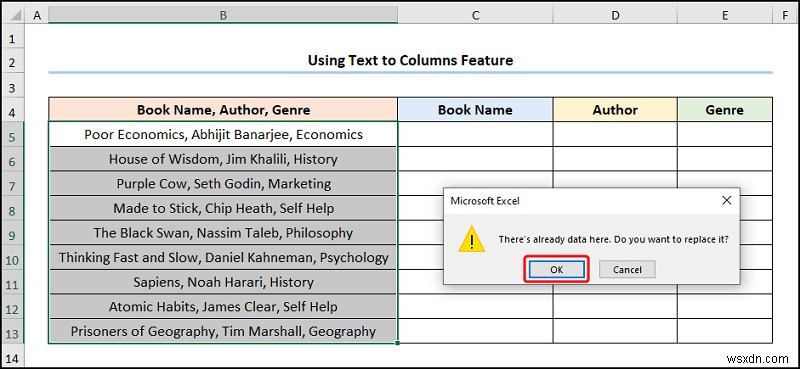Click the 'Using Text to Columns Feature' title

click(410, 61)
